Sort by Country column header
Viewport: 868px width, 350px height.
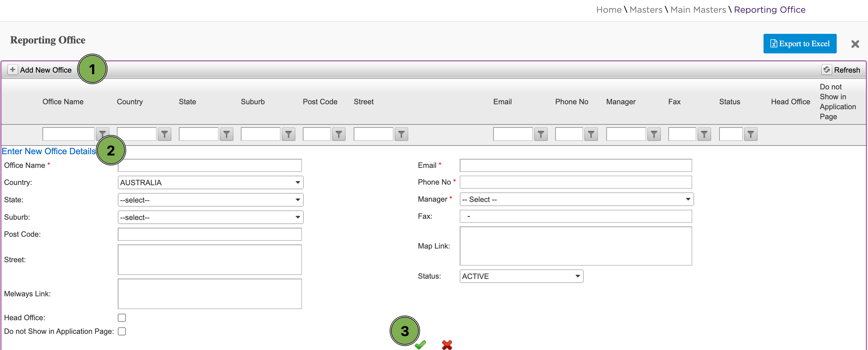pyautogui.click(x=130, y=101)
